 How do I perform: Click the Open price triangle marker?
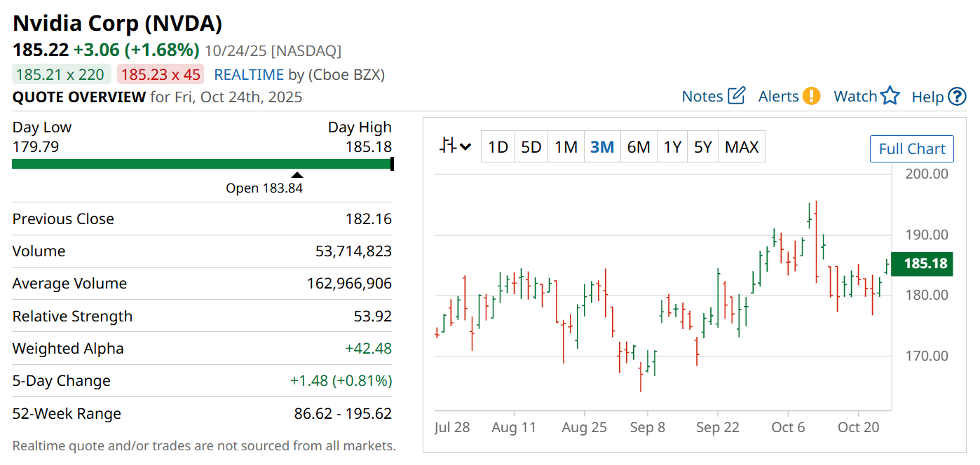pyautogui.click(x=297, y=175)
